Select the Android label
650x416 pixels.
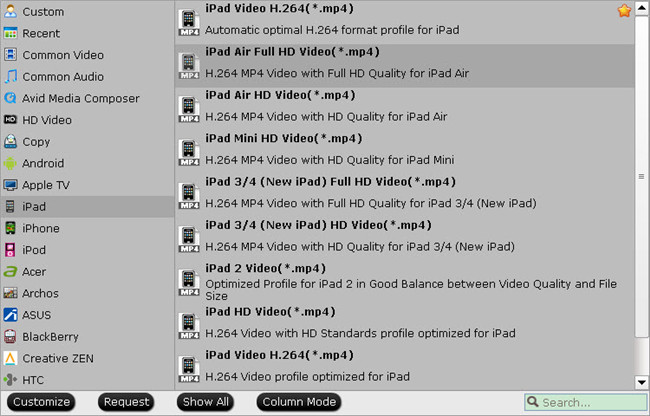[x=43, y=163]
